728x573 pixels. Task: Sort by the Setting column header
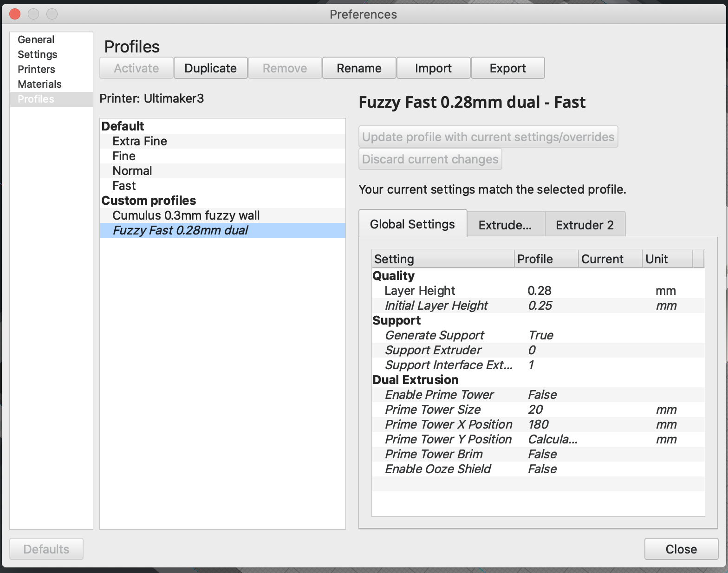click(x=443, y=259)
